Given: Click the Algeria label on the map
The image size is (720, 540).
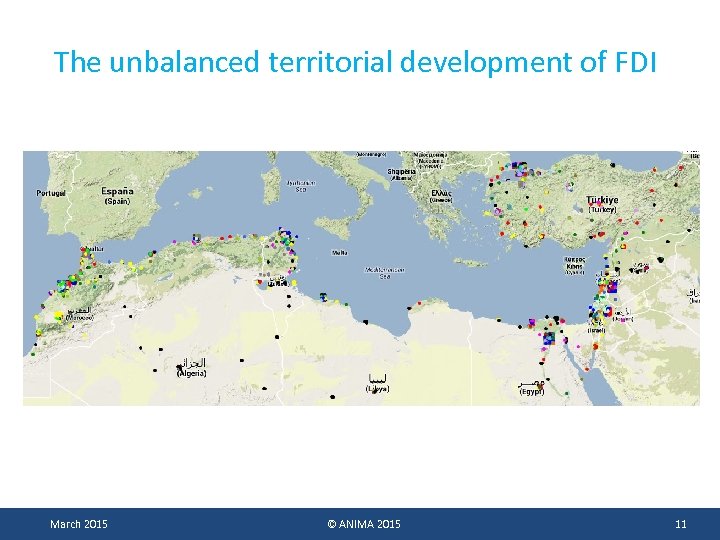Looking at the screenshot, I should (192, 368).
